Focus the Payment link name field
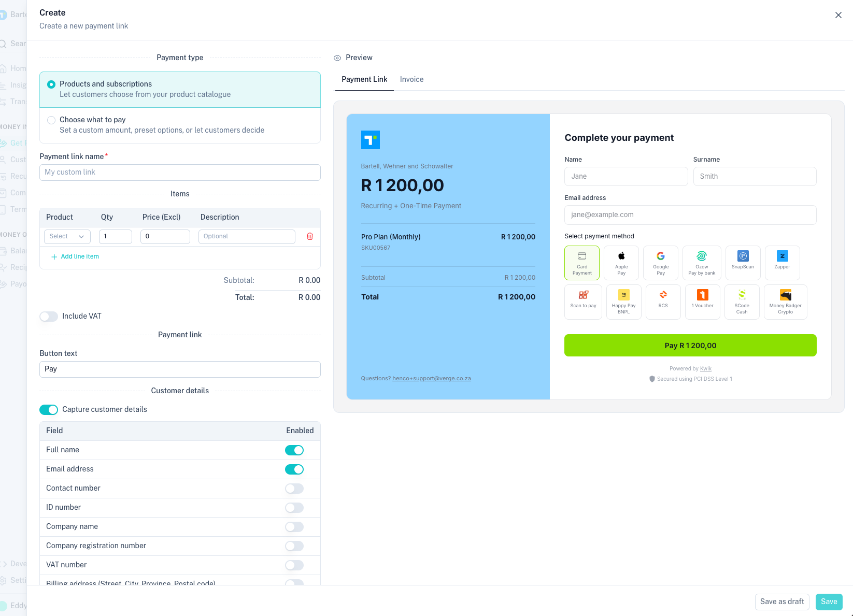Screen dimensions: 853x616 (x=180, y=173)
